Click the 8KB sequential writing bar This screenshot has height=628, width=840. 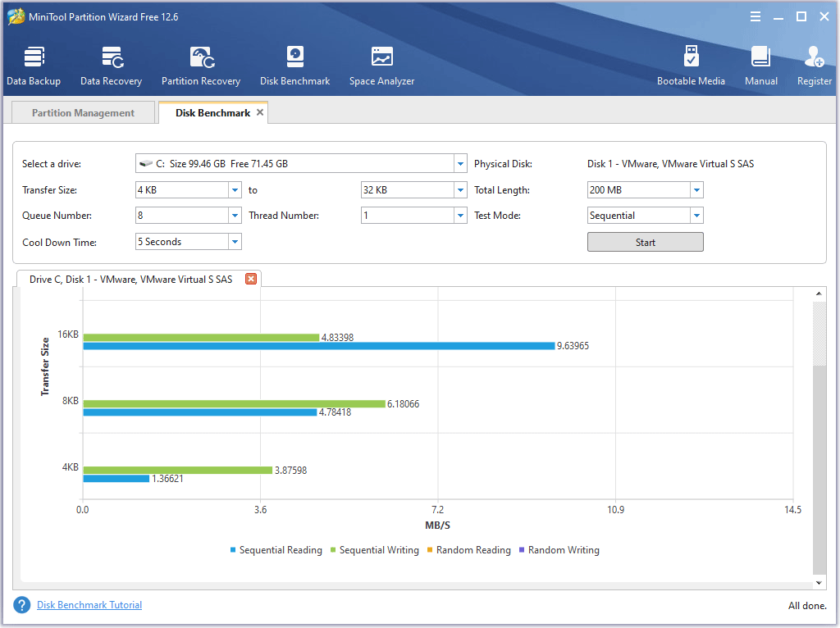click(x=234, y=403)
